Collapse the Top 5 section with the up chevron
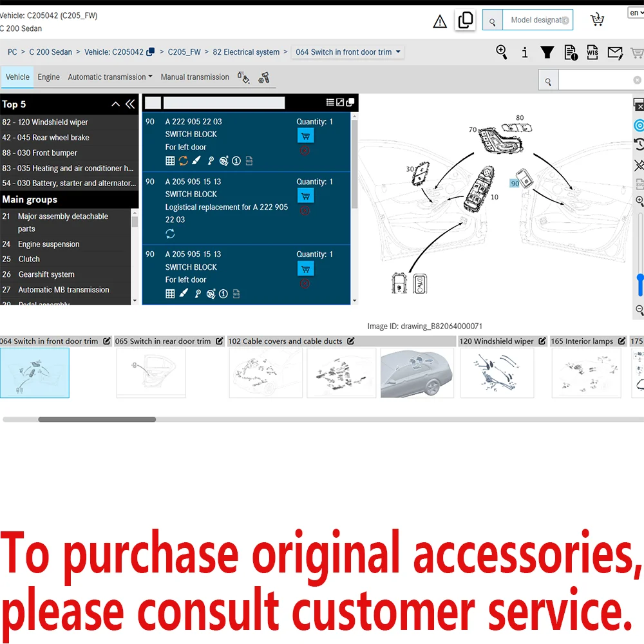The image size is (644, 644). 116,104
